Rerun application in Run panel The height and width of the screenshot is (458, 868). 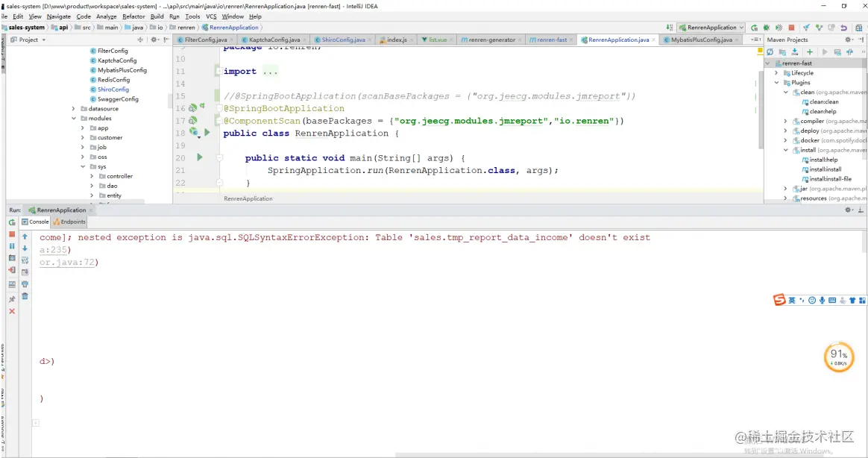coord(12,222)
